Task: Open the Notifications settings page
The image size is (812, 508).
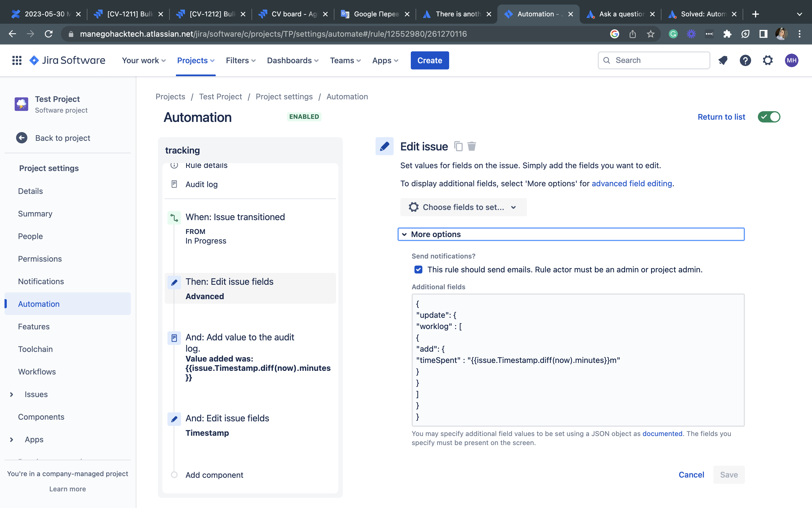Action: [41, 281]
